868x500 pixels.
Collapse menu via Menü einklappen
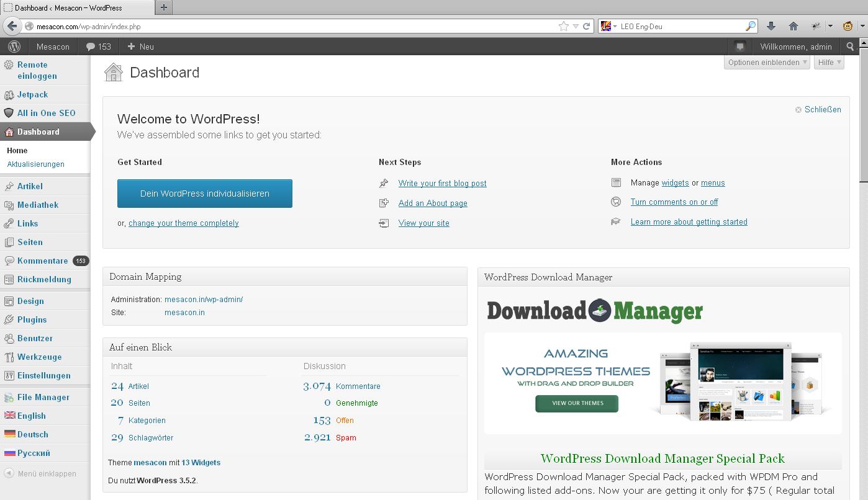(x=40, y=473)
